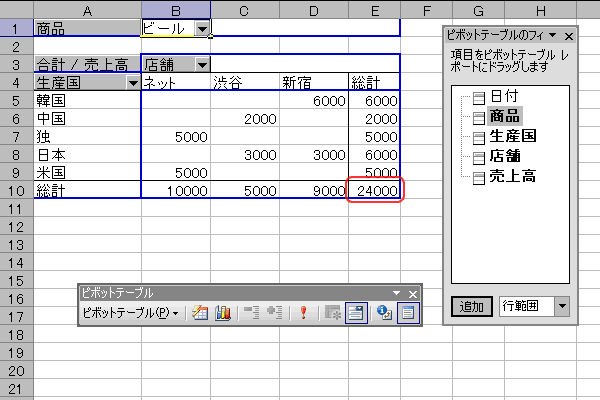Select the grand total cell 24000
The height and width of the screenshot is (400, 600).
point(374,190)
